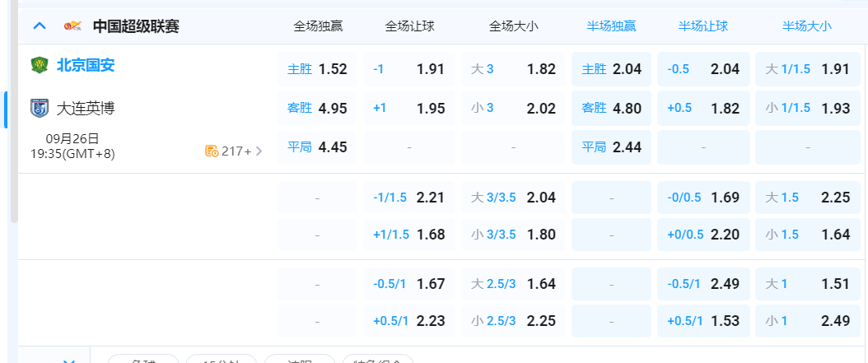The height and width of the screenshot is (363, 868).
Task: Open the 半场大小 column header
Action: (x=807, y=26)
